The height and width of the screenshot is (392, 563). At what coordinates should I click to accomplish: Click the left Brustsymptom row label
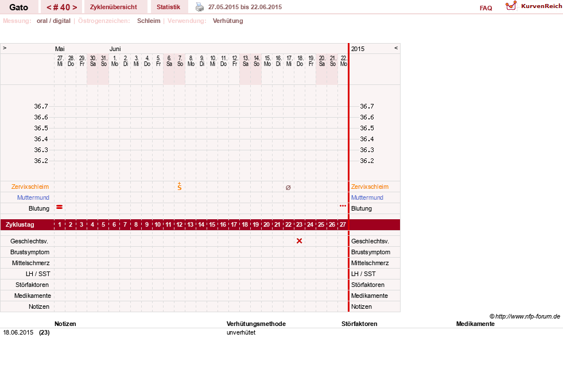pos(30,252)
